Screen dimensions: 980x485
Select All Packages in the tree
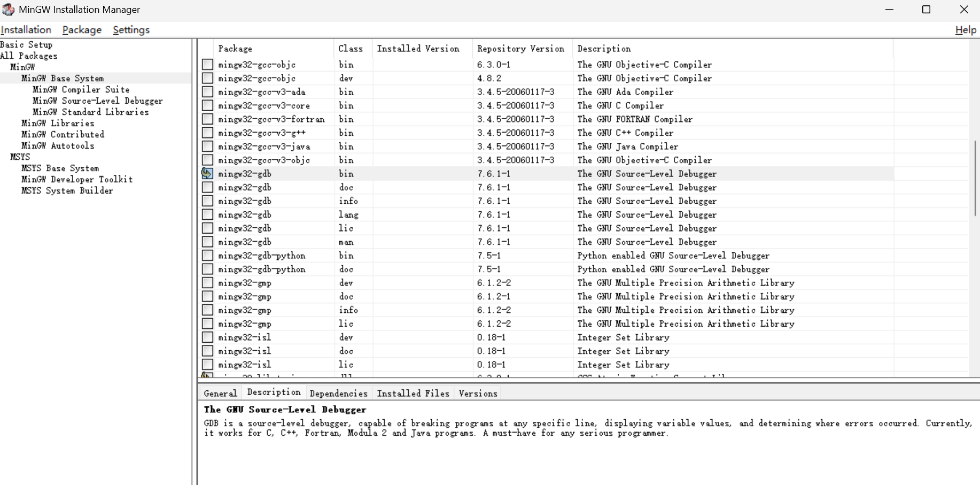[29, 56]
